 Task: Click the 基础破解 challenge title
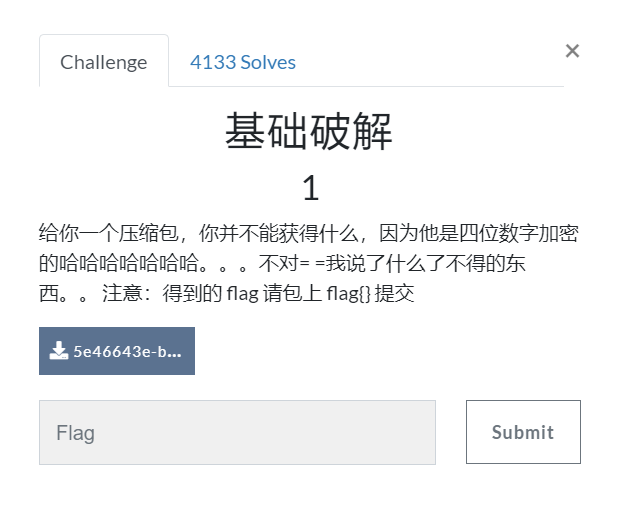click(x=309, y=131)
